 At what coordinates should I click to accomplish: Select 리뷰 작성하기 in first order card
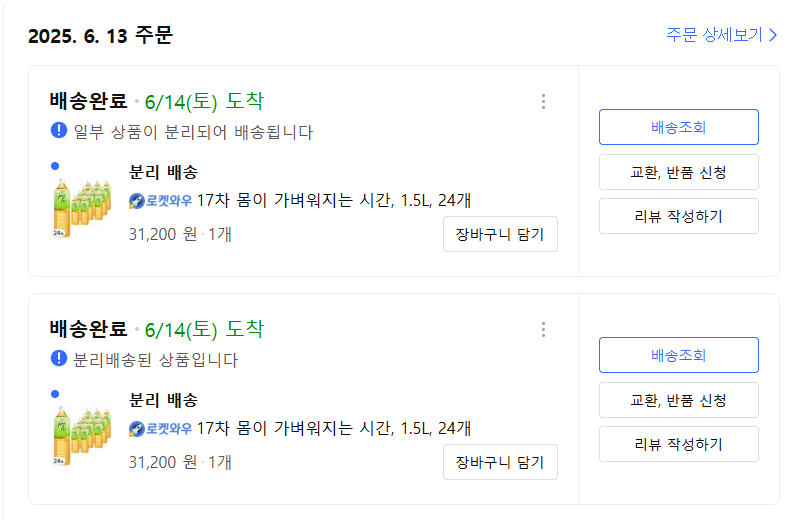coord(679,216)
